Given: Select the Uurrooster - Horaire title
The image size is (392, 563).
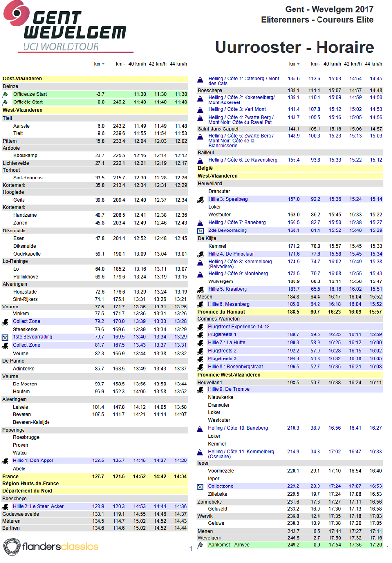Looking at the screenshot, I should pyautogui.click(x=294, y=48).
